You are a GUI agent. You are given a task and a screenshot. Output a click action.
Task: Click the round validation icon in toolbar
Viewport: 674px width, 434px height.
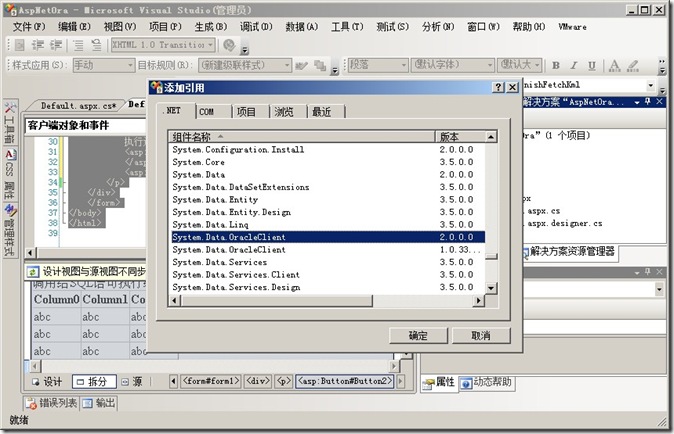230,45
